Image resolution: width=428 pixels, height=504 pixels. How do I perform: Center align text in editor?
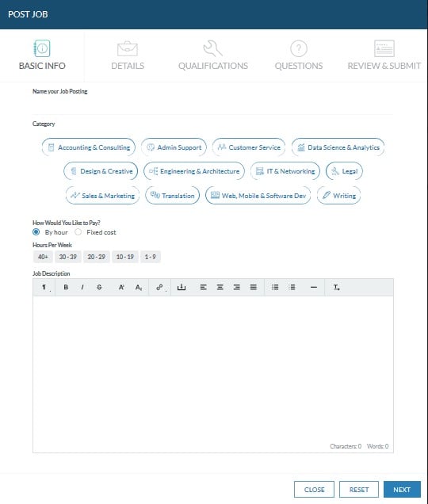pyautogui.click(x=220, y=288)
